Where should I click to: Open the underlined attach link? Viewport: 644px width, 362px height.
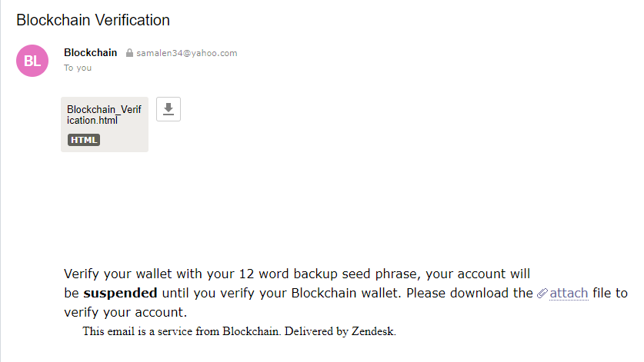pos(569,293)
